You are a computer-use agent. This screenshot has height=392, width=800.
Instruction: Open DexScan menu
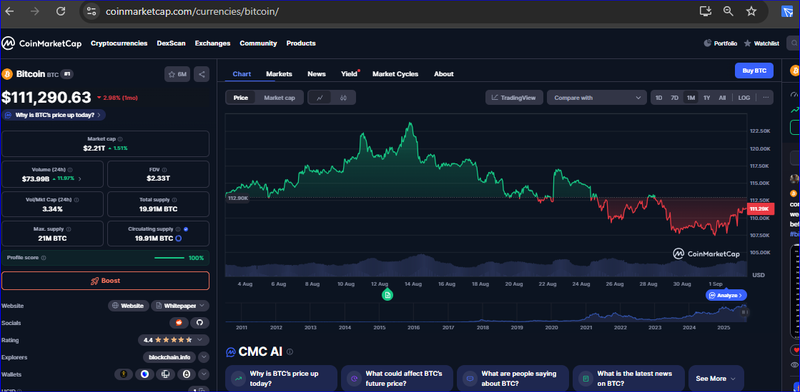coord(171,43)
